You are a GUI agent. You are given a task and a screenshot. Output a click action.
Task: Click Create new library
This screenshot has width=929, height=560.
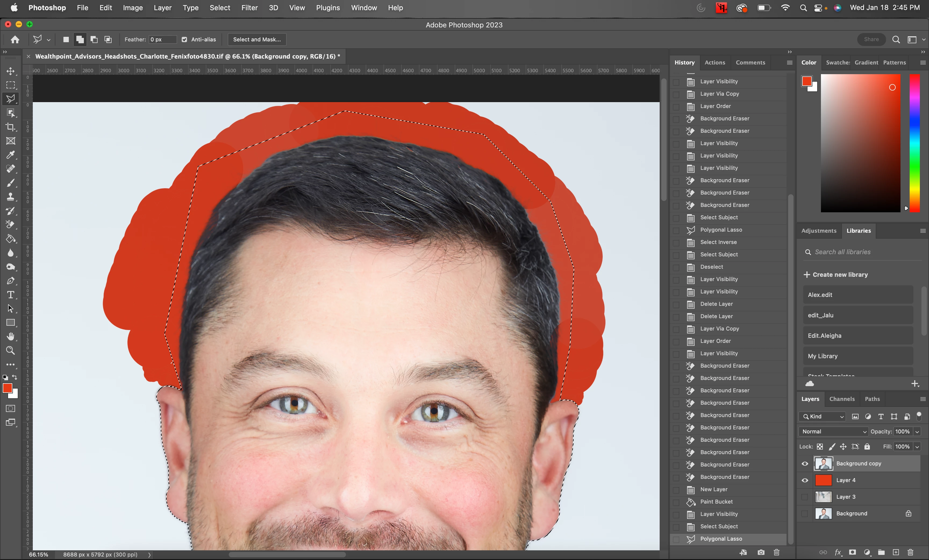(835, 275)
